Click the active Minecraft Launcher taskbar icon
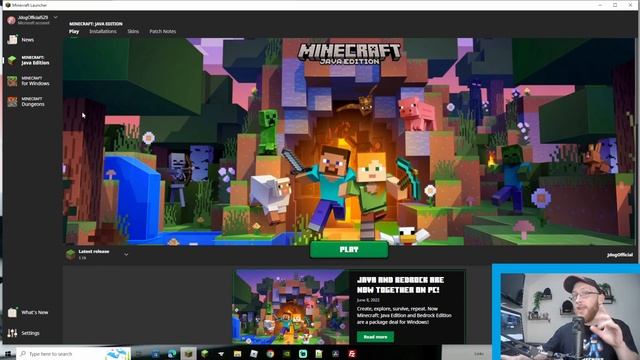Screen dimensions: 640x360 pos(188,353)
